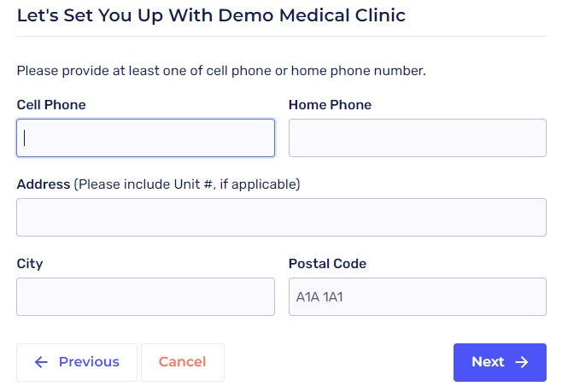Click the bold Address label
The height and width of the screenshot is (392, 562).
pyautogui.click(x=44, y=184)
